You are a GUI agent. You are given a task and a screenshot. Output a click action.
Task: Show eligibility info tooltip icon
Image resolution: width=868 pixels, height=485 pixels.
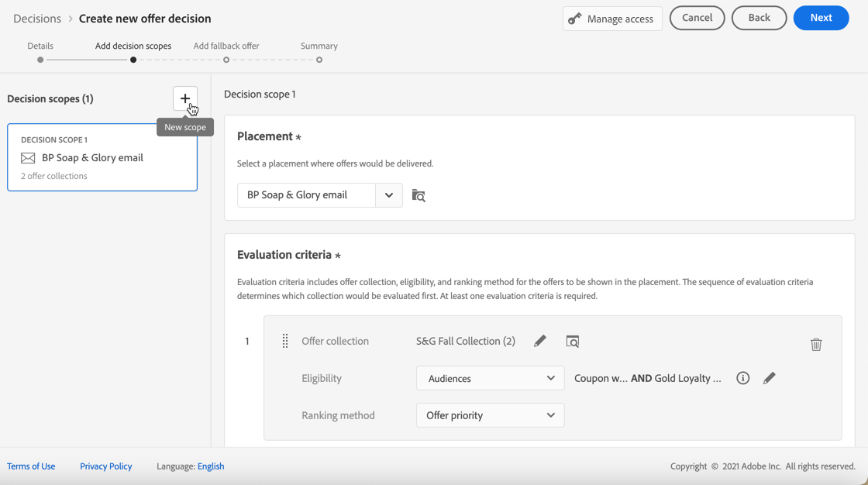click(x=742, y=378)
